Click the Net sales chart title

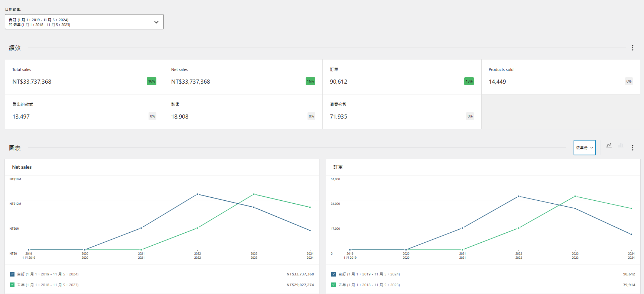[x=22, y=167]
